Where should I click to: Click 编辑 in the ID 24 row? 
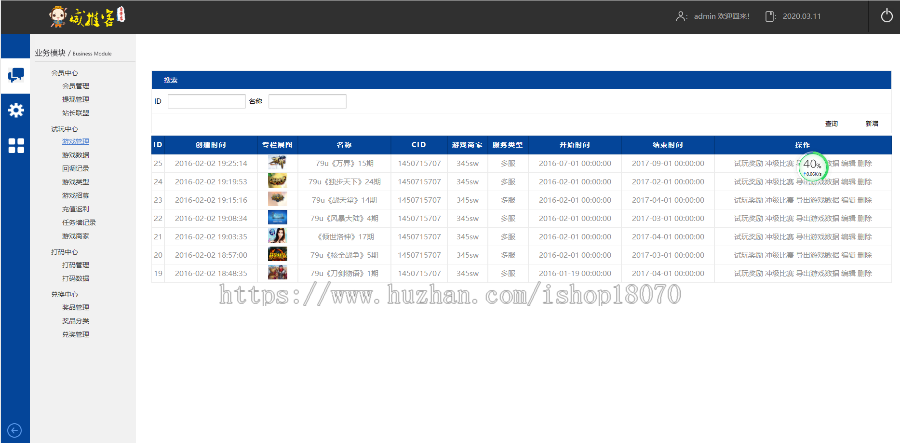pos(848,182)
